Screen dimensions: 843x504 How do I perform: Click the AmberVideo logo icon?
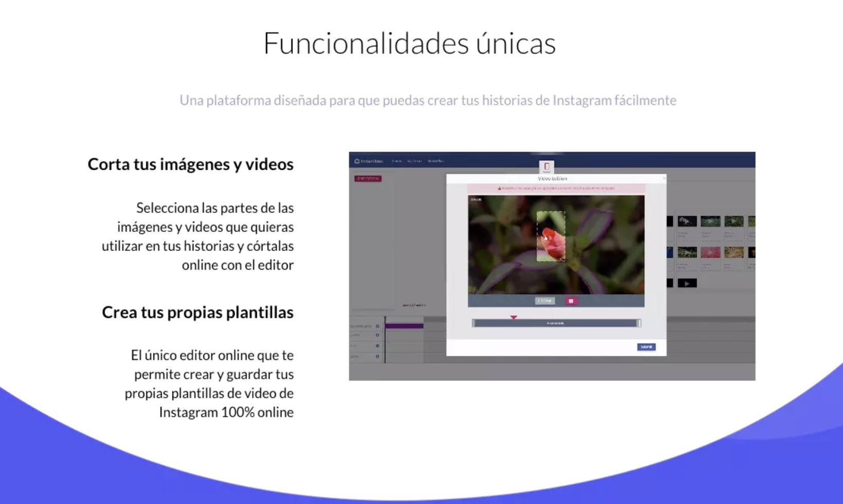point(357,161)
